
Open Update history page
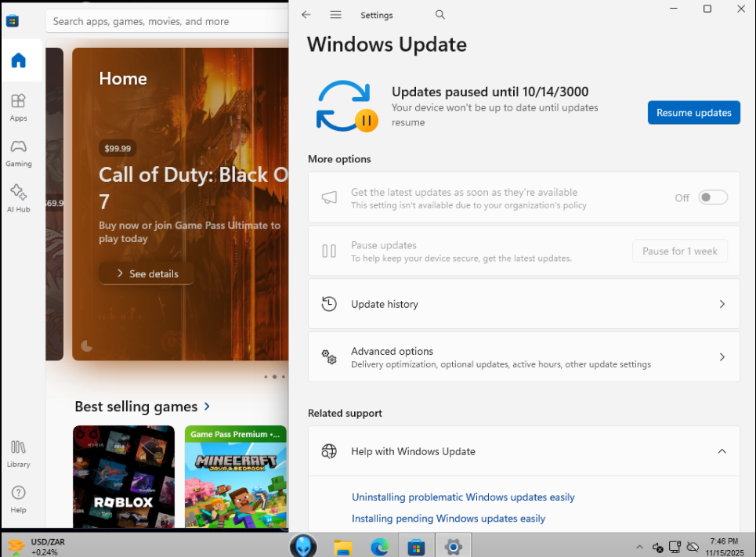click(x=523, y=304)
